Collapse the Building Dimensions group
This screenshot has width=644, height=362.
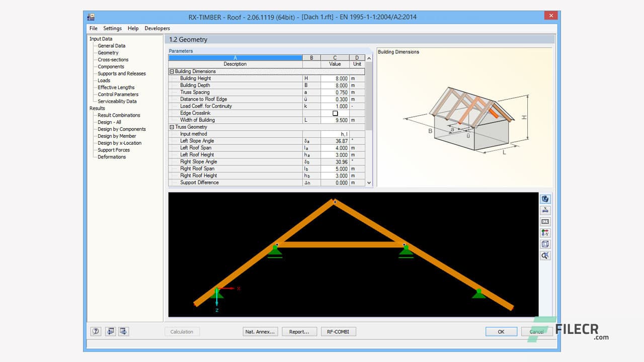[x=172, y=71]
